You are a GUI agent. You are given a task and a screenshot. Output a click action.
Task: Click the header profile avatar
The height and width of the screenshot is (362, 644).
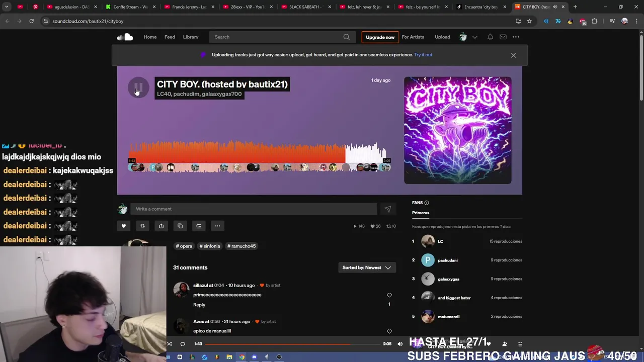point(463,37)
